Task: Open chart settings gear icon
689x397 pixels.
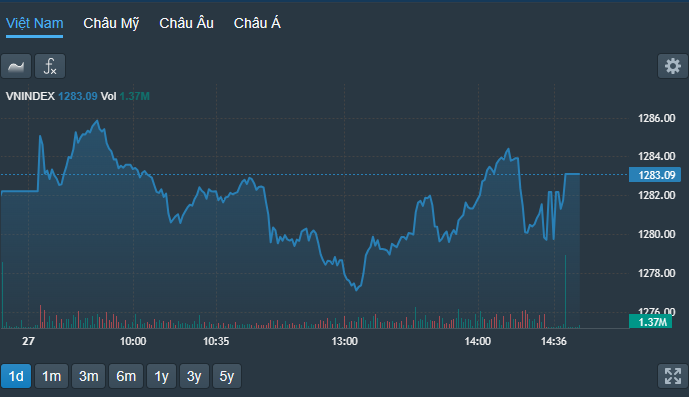Action: coord(672,66)
